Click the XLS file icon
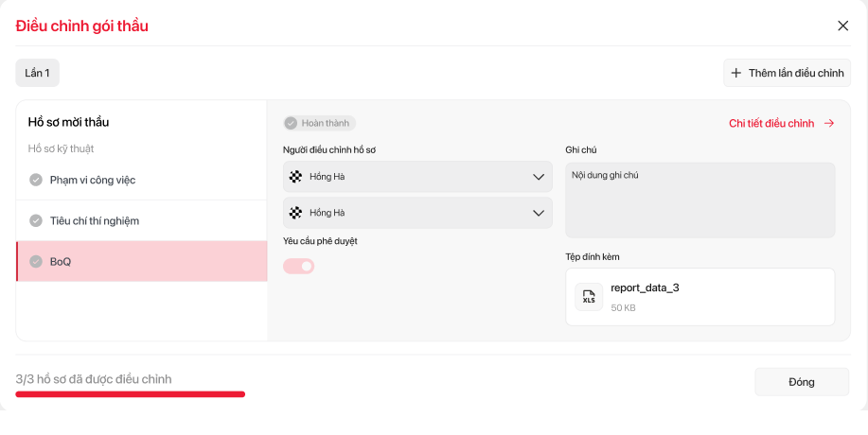The width and height of the screenshot is (868, 435). tap(589, 297)
